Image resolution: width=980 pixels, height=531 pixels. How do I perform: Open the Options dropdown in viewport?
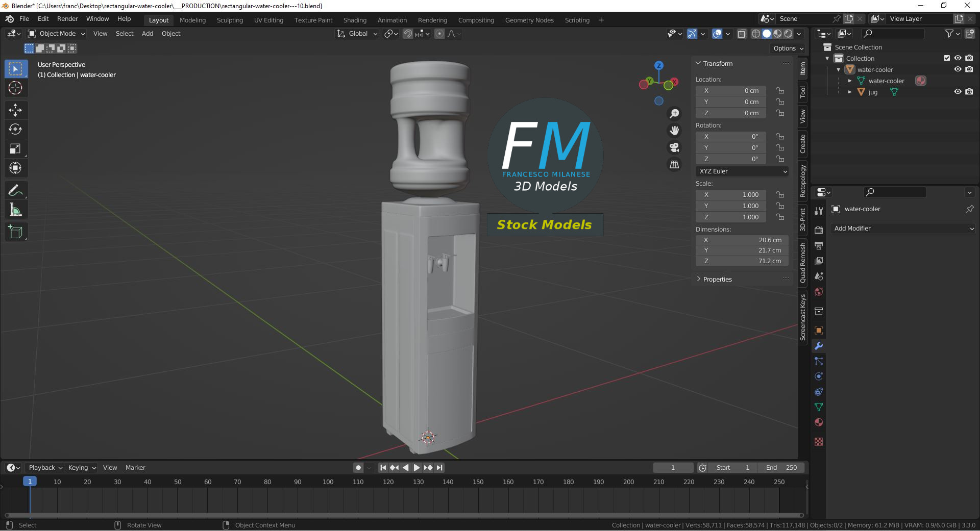(788, 48)
